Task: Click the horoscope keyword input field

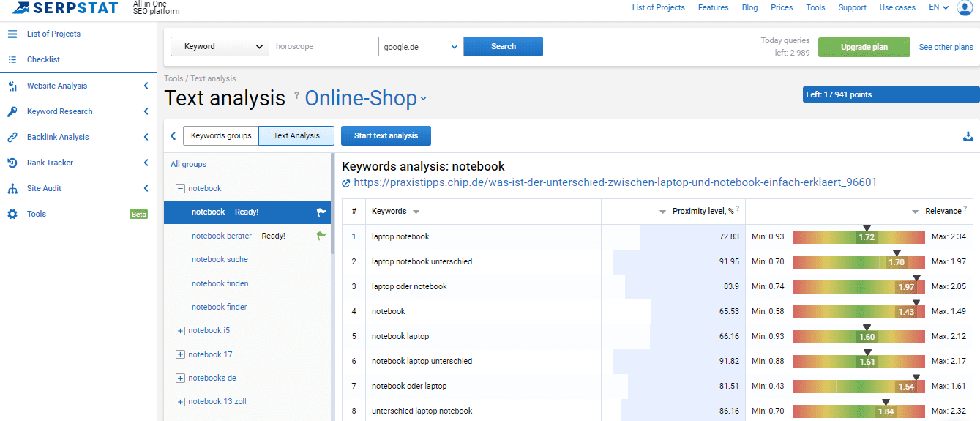Action: (323, 46)
